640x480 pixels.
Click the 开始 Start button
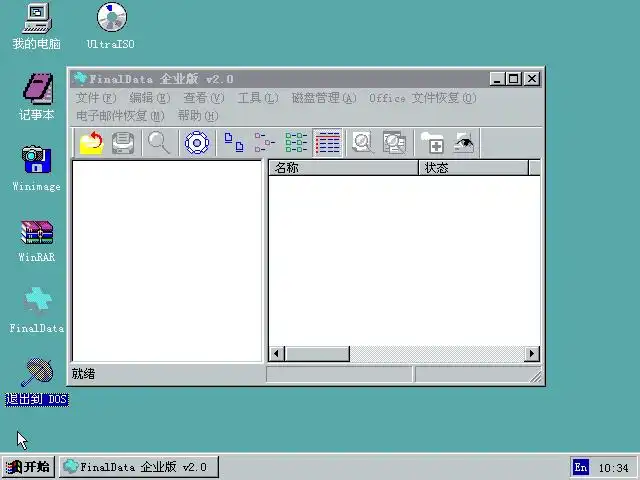[x=28, y=467]
